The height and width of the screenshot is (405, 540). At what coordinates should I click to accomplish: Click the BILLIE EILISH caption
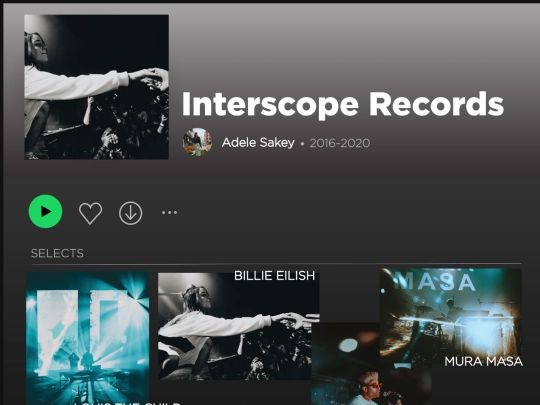point(274,276)
